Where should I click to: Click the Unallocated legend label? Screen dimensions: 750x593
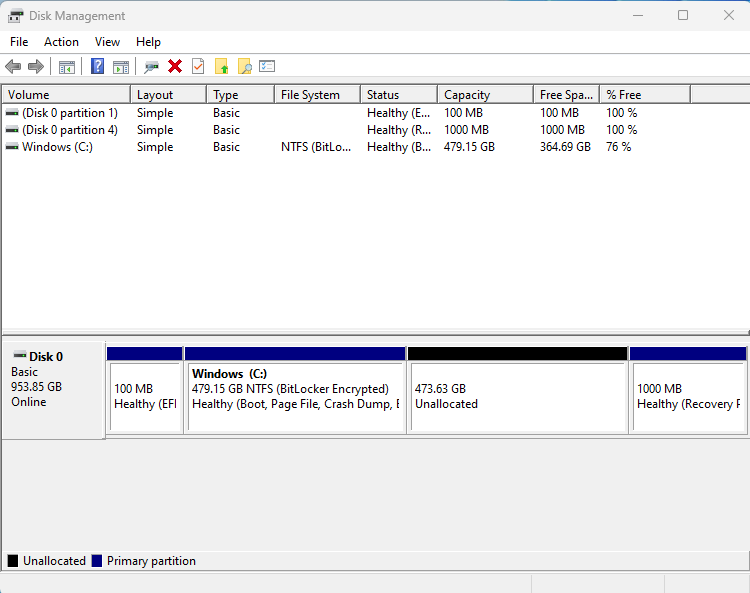(x=54, y=560)
